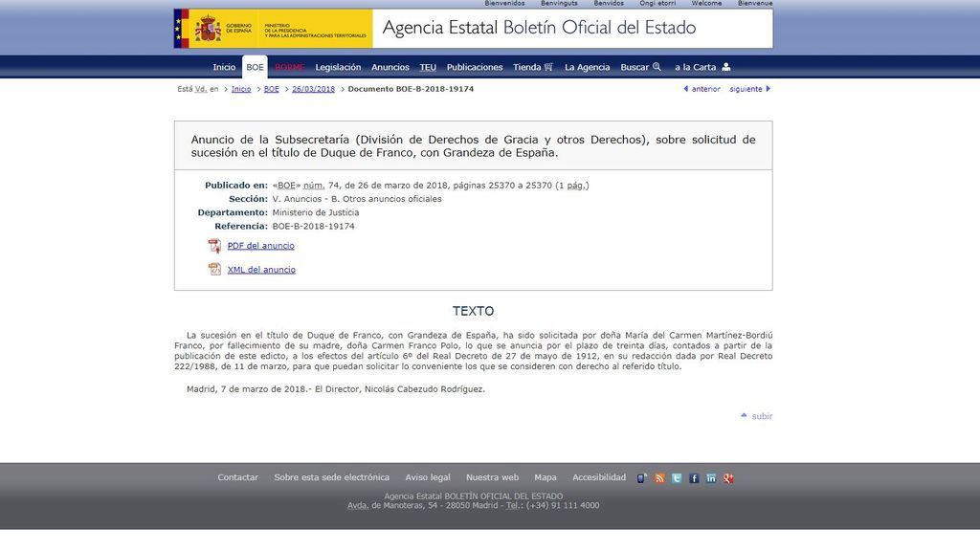Select the Bienvenue language link

(755, 3)
